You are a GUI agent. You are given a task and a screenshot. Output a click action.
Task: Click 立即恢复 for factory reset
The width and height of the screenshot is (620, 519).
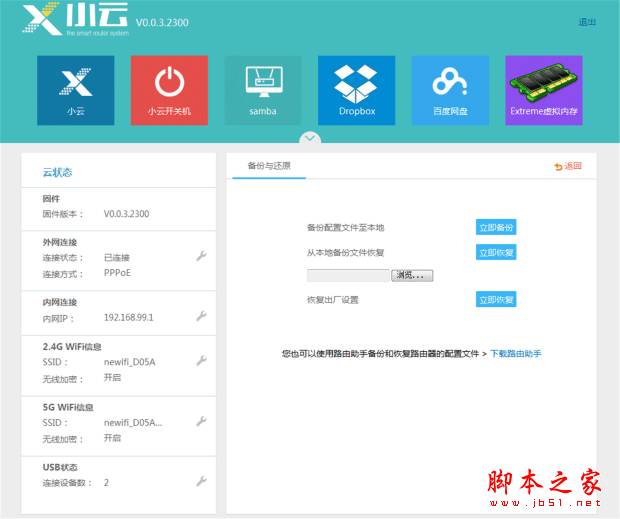pos(496,300)
